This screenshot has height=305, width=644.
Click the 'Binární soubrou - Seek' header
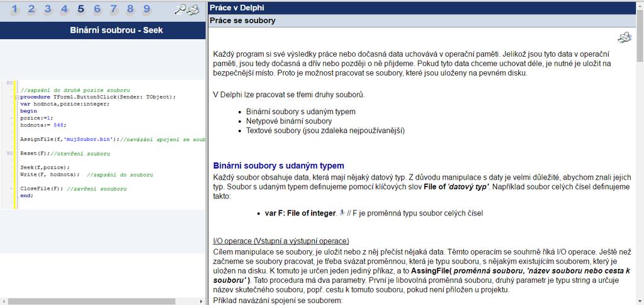[103, 30]
